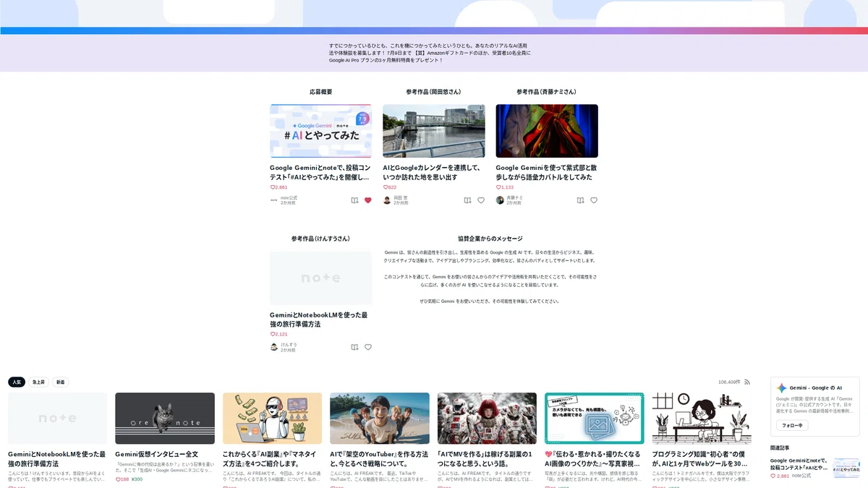Open the red robots AIでMV thumbnail

(x=487, y=419)
